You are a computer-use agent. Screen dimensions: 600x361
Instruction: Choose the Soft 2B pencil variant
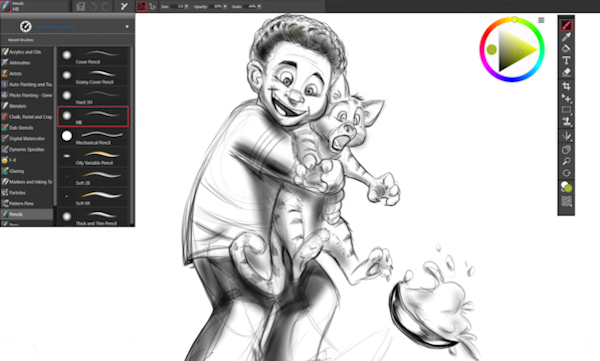93,177
